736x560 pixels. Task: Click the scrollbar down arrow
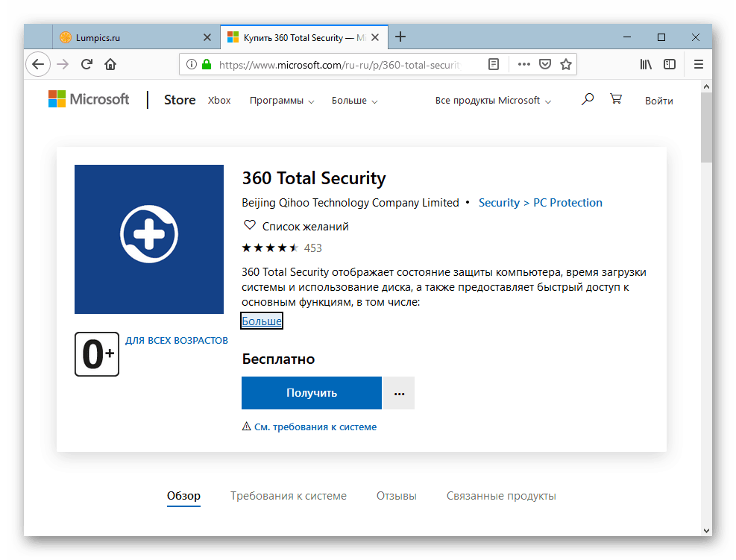[706, 530]
